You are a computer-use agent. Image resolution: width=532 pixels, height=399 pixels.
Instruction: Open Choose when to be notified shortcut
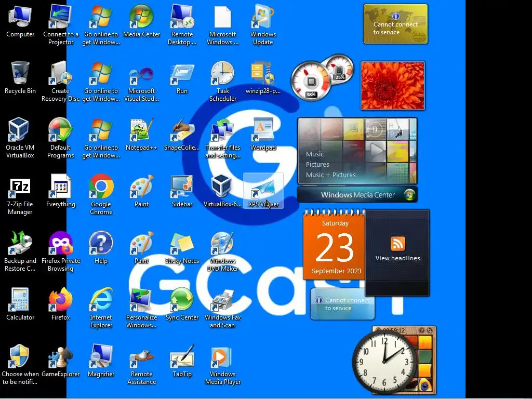coord(20,365)
